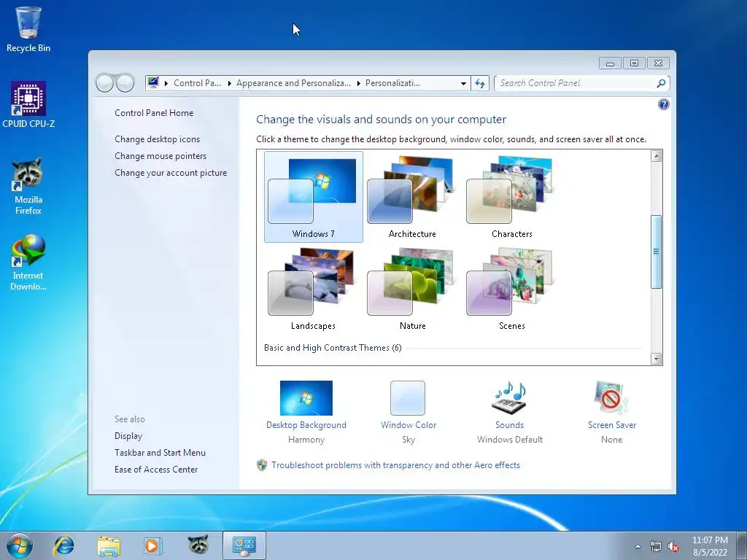The height and width of the screenshot is (560, 747).
Task: Select the Nature theme
Action: [412, 289]
